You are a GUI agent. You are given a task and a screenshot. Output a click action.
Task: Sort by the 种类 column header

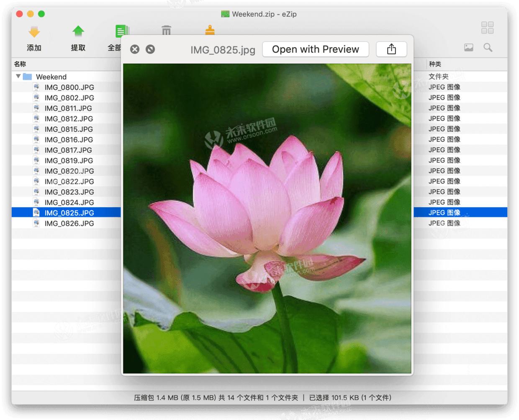coord(435,64)
